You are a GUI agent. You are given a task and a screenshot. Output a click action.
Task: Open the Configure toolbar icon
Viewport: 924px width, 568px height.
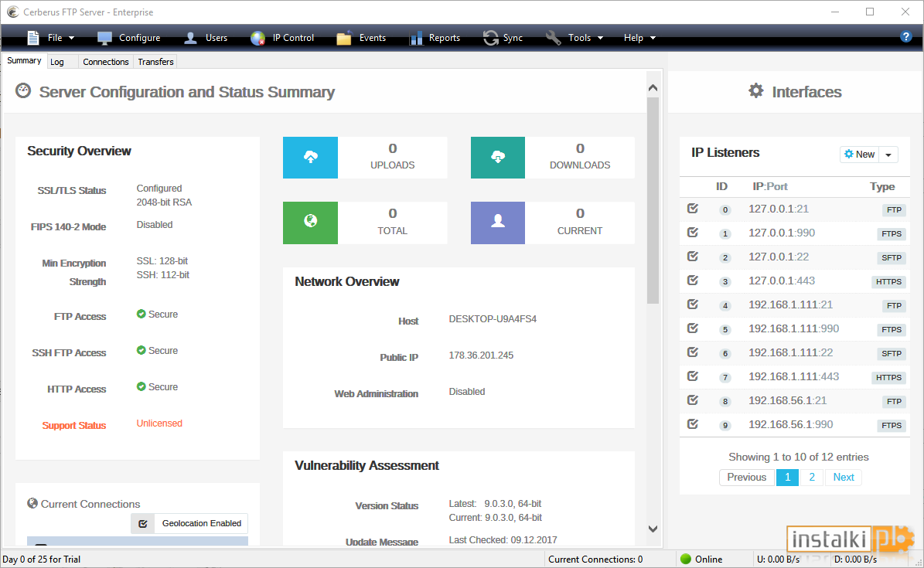[104, 38]
